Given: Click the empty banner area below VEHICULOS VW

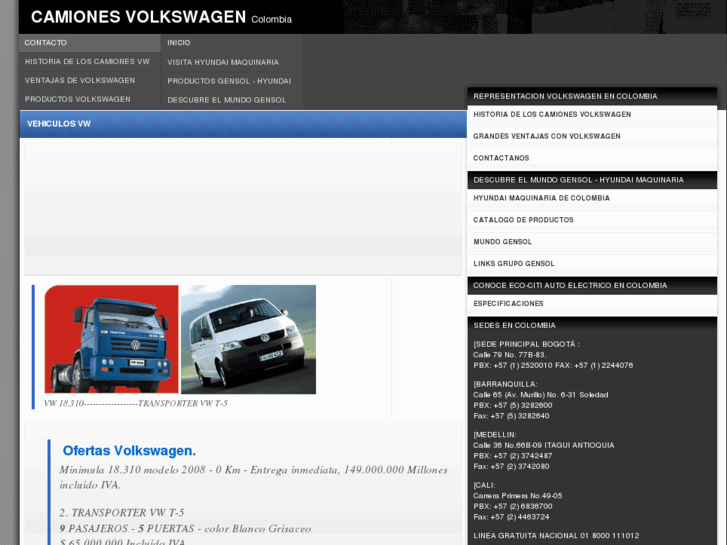Looking at the screenshot, I should 243,209.
